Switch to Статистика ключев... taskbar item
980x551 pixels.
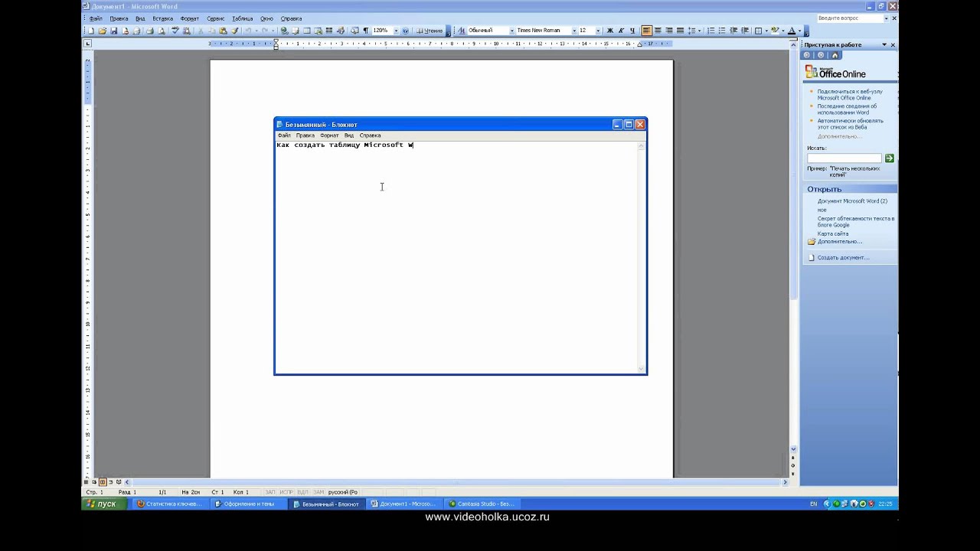tap(170, 504)
